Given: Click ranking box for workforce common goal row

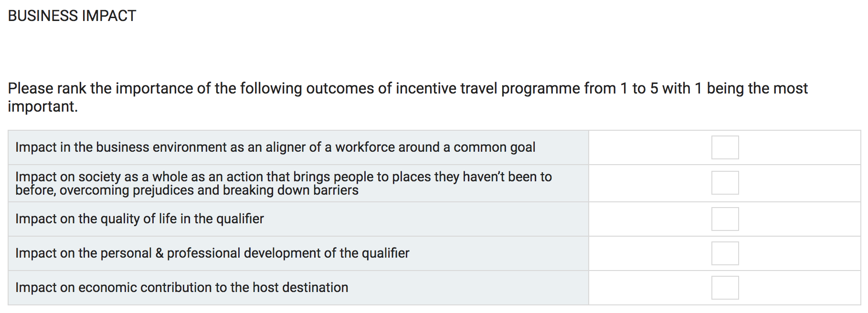Looking at the screenshot, I should (725, 147).
